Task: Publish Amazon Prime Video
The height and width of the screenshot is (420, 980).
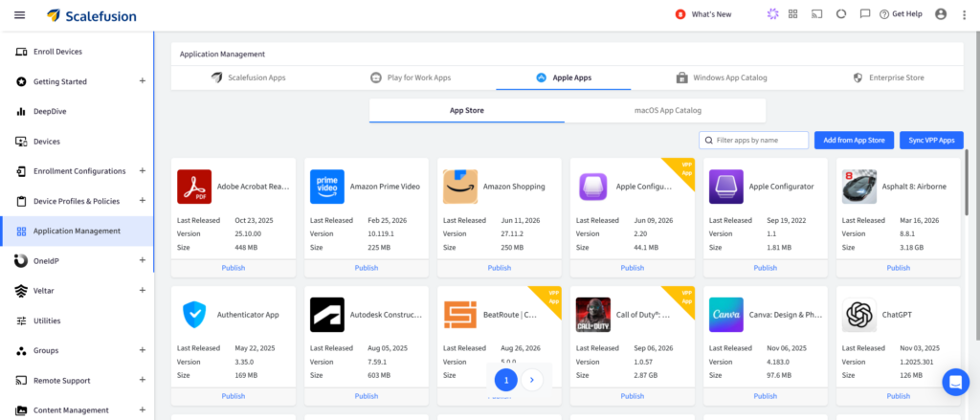Action: [367, 268]
